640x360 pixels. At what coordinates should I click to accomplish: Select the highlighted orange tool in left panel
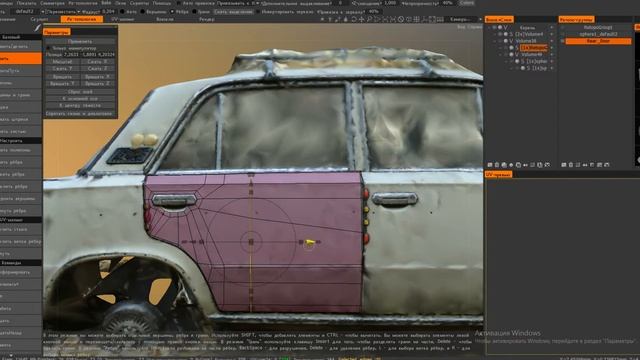click(x=20, y=58)
